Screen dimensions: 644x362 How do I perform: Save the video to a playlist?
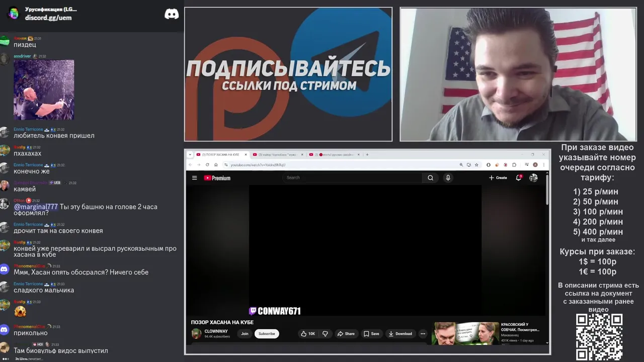pos(371,333)
